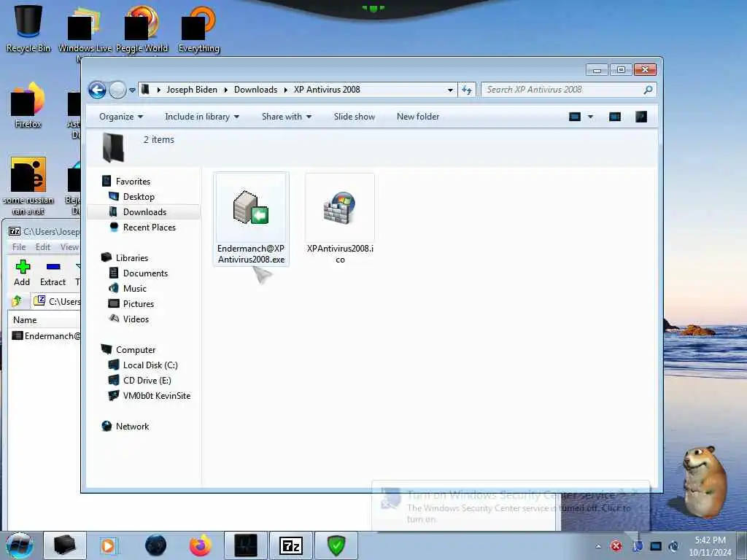The height and width of the screenshot is (560, 747).
Task: Open Everything desktop shortcut
Action: coord(198,28)
